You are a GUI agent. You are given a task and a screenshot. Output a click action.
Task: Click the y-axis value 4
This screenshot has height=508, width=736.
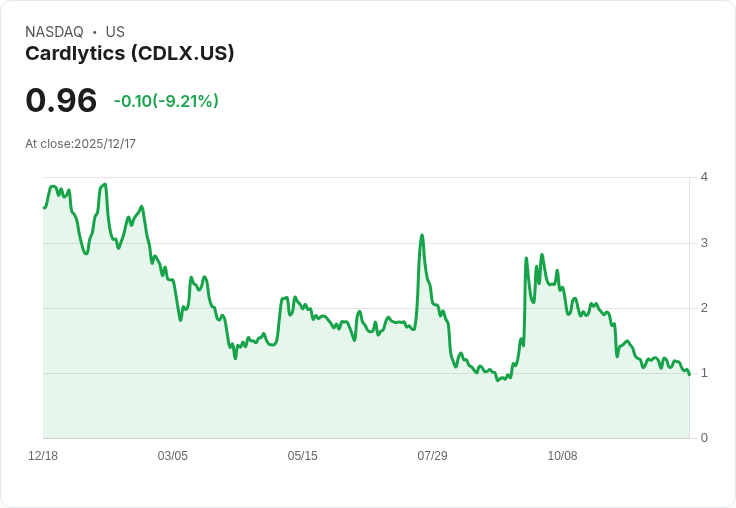click(x=704, y=177)
